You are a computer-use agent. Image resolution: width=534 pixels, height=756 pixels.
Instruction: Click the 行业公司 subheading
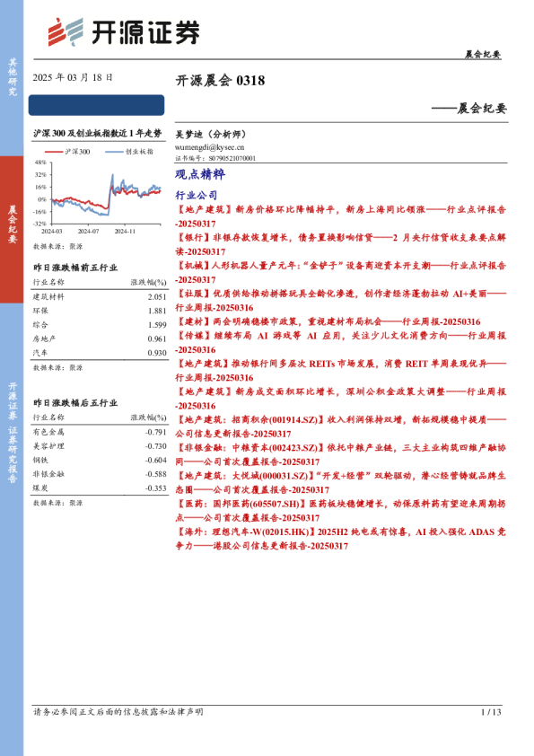coord(197,195)
